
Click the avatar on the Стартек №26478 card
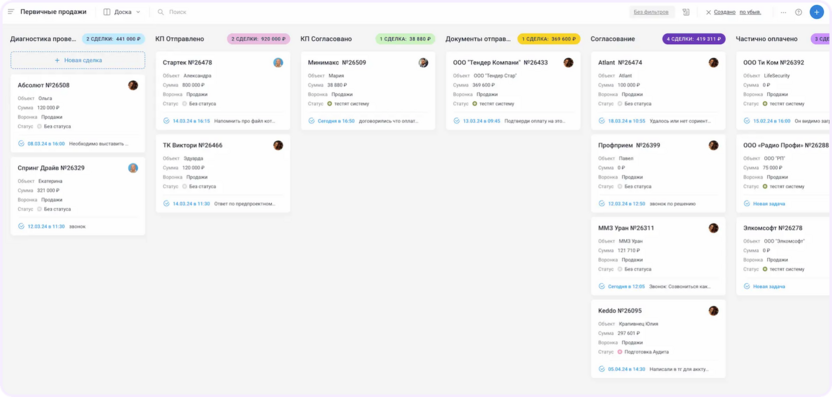click(x=278, y=63)
